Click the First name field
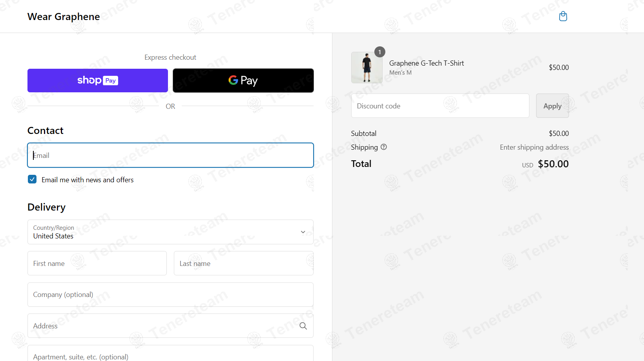The image size is (644, 361). coord(97,263)
